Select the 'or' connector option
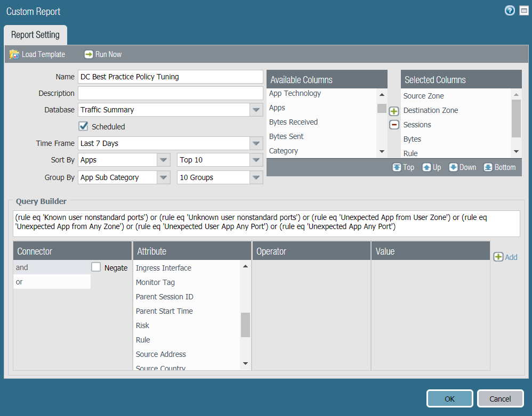The width and height of the screenshot is (532, 416). 52,282
